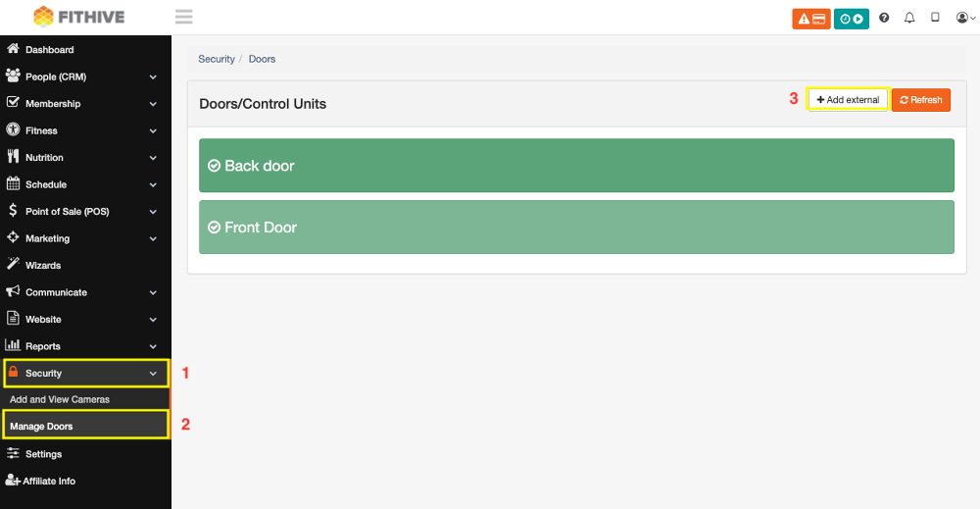
Task: Click the hamburger menu icon
Action: click(184, 17)
